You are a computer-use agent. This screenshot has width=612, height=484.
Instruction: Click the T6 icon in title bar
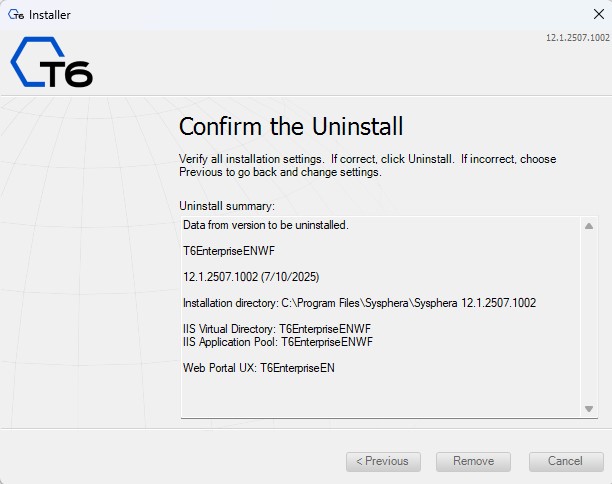[16, 15]
